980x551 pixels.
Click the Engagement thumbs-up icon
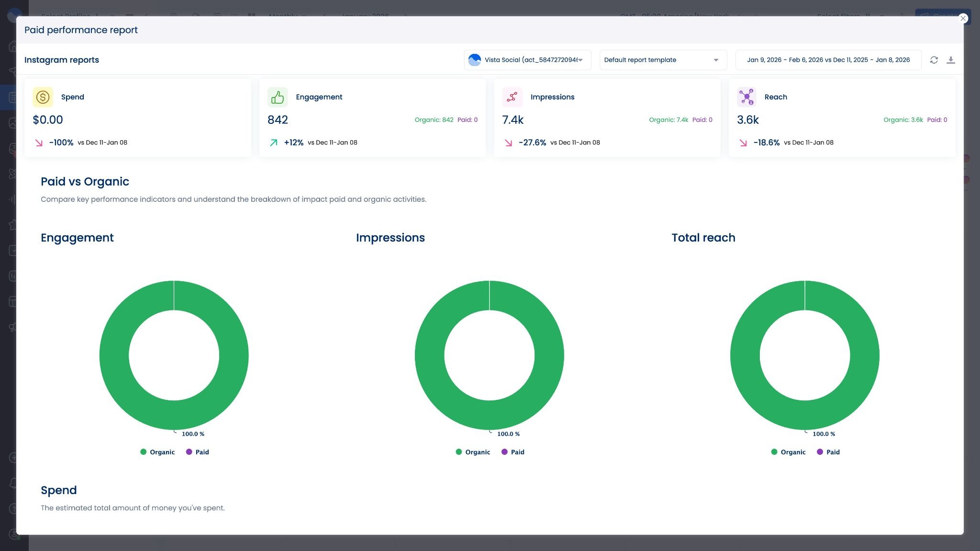click(x=278, y=97)
